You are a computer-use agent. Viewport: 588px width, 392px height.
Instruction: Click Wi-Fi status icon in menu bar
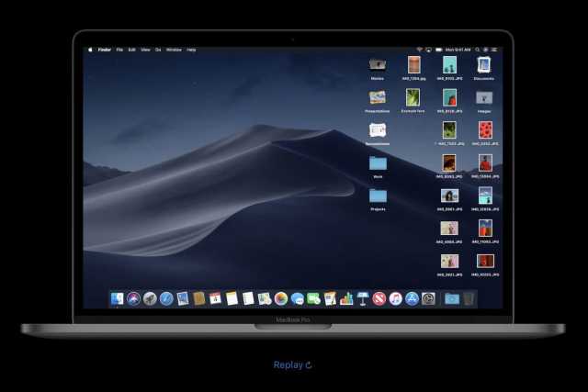point(419,50)
